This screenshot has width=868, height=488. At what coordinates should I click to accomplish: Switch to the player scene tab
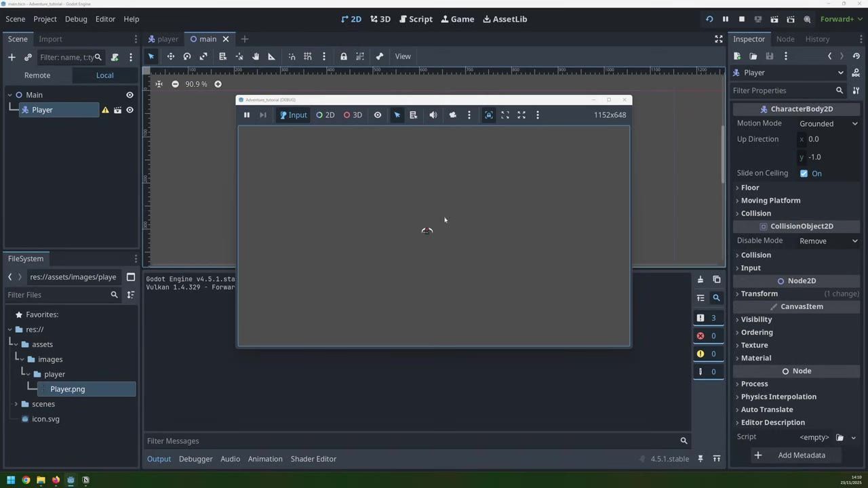click(x=163, y=39)
